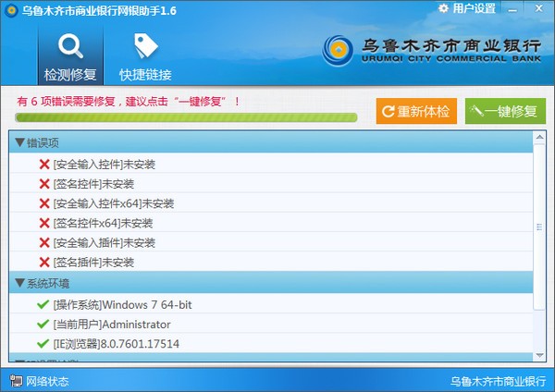
Task: Open 用户设置 gear settings
Action: [x=467, y=8]
